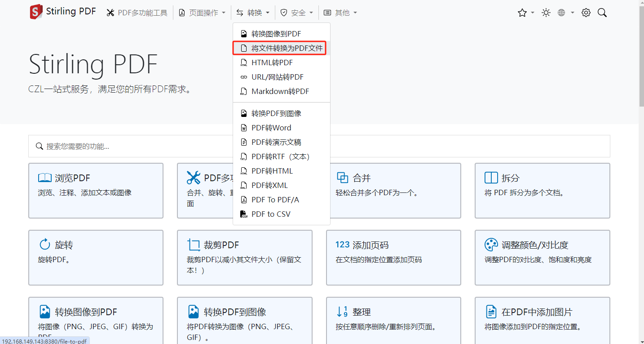This screenshot has height=344, width=644.
Task: Open the 添加页码 card
Action: tap(393, 258)
